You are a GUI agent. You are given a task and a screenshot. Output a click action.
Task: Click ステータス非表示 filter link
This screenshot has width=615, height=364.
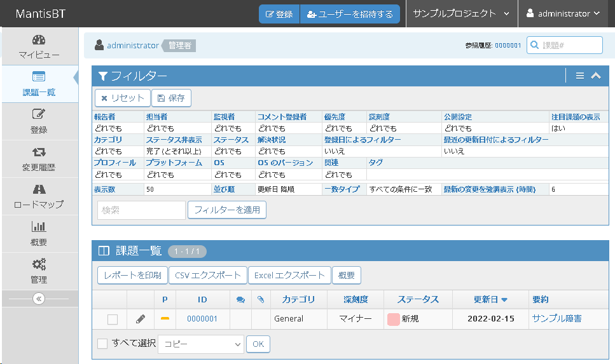click(x=174, y=140)
